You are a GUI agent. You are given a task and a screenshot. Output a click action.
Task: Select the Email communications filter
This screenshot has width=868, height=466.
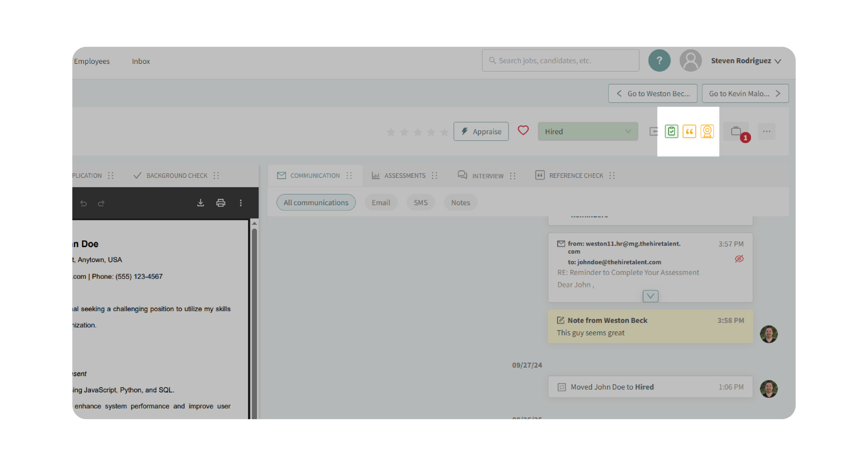(x=381, y=203)
